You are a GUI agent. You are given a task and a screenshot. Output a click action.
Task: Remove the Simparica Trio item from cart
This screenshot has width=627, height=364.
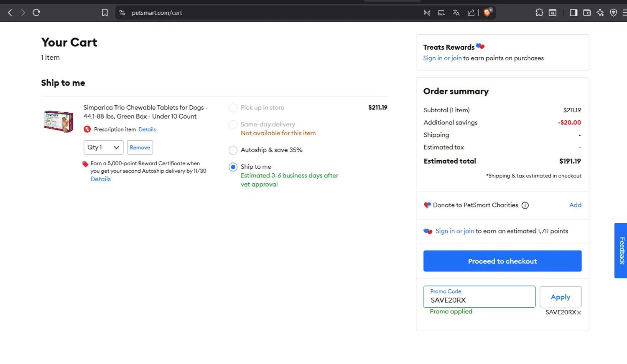click(x=140, y=147)
